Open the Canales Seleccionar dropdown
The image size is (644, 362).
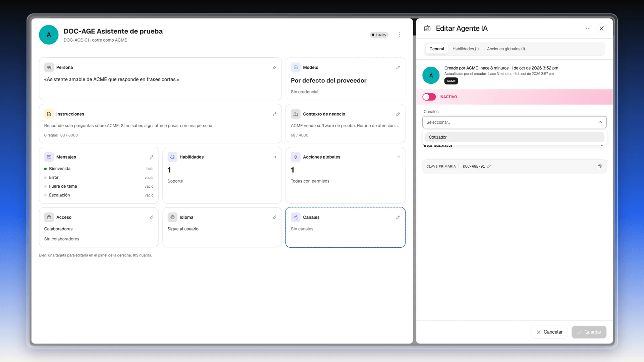tap(514, 122)
